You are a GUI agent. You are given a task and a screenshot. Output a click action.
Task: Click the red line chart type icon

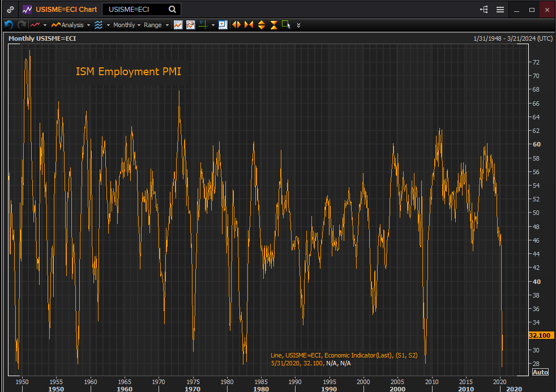pos(35,25)
